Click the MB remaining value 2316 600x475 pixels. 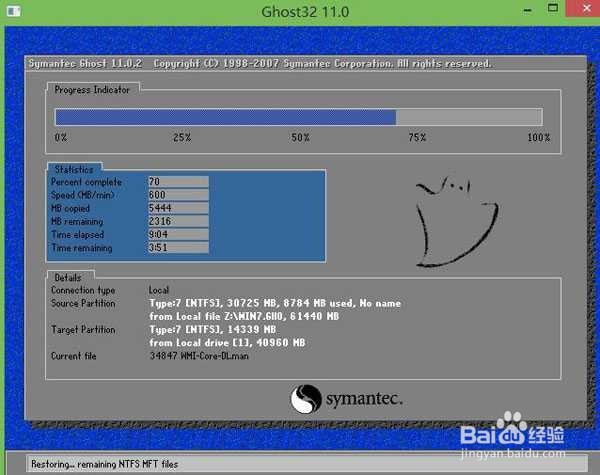(178, 221)
